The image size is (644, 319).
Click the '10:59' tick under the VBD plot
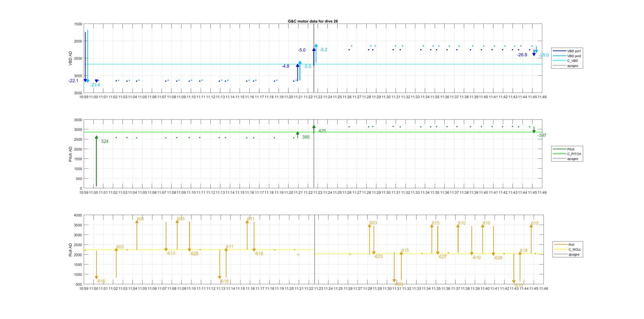(x=84, y=97)
